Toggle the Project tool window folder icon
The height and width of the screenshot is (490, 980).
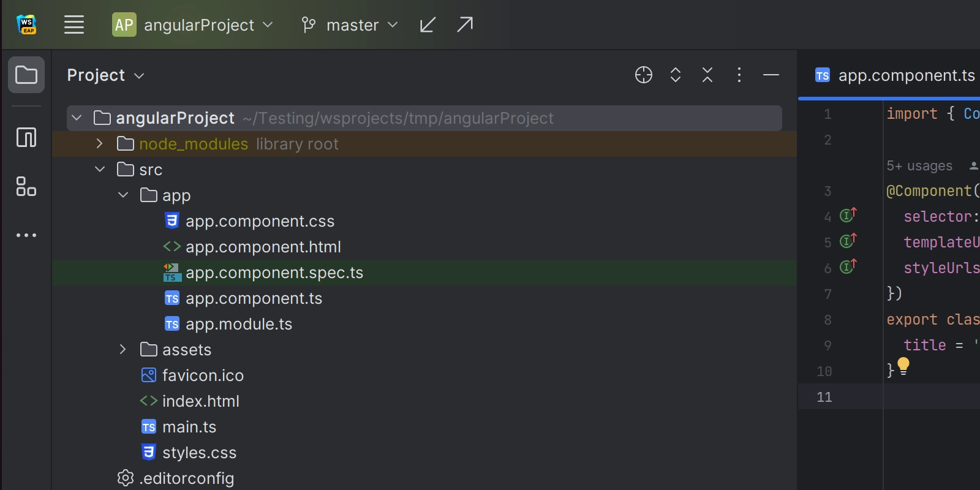tap(26, 75)
